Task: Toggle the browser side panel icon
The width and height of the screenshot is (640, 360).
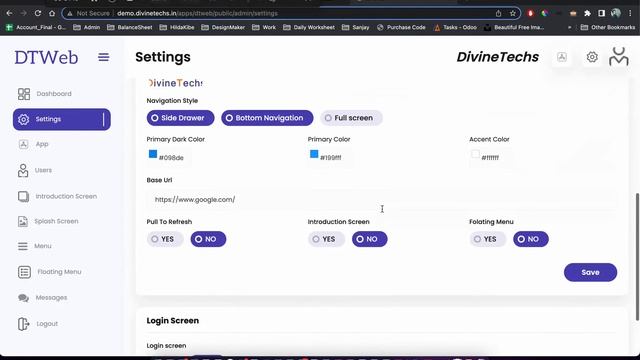Action: tap(601, 13)
